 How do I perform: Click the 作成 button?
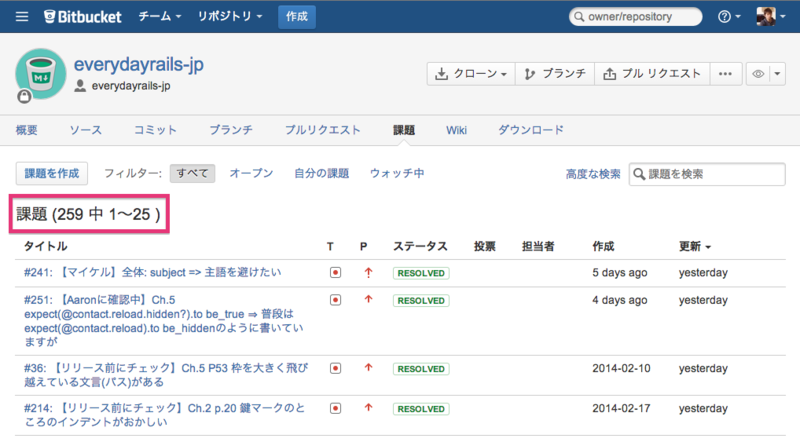(x=297, y=16)
